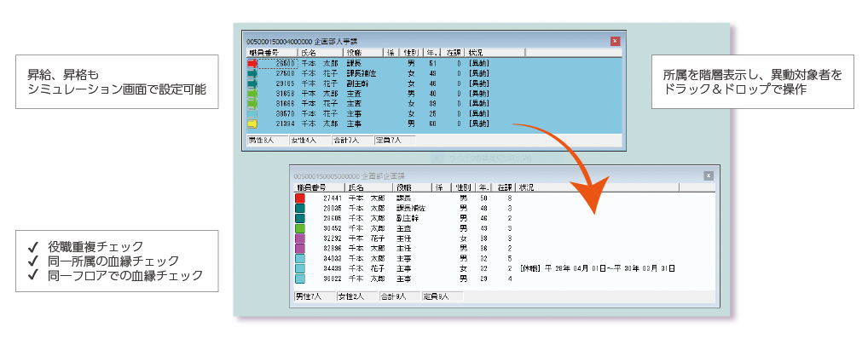The width and height of the screenshot is (868, 339).
Task: Click the red arrow icon for employee 26500
Action: pyautogui.click(x=252, y=64)
